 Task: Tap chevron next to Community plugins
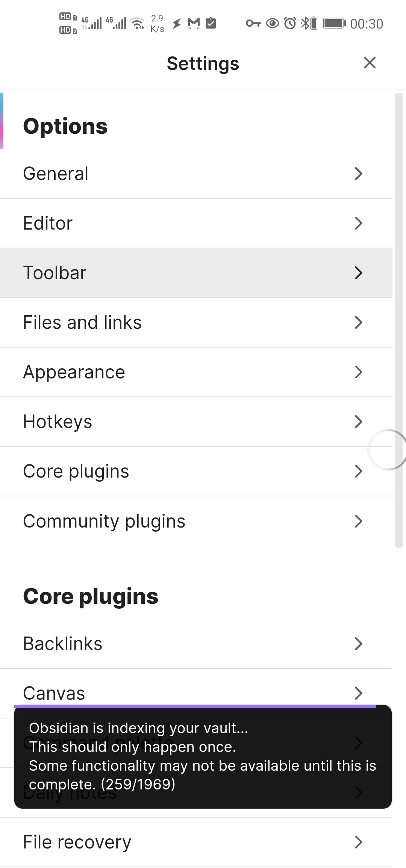point(358,521)
